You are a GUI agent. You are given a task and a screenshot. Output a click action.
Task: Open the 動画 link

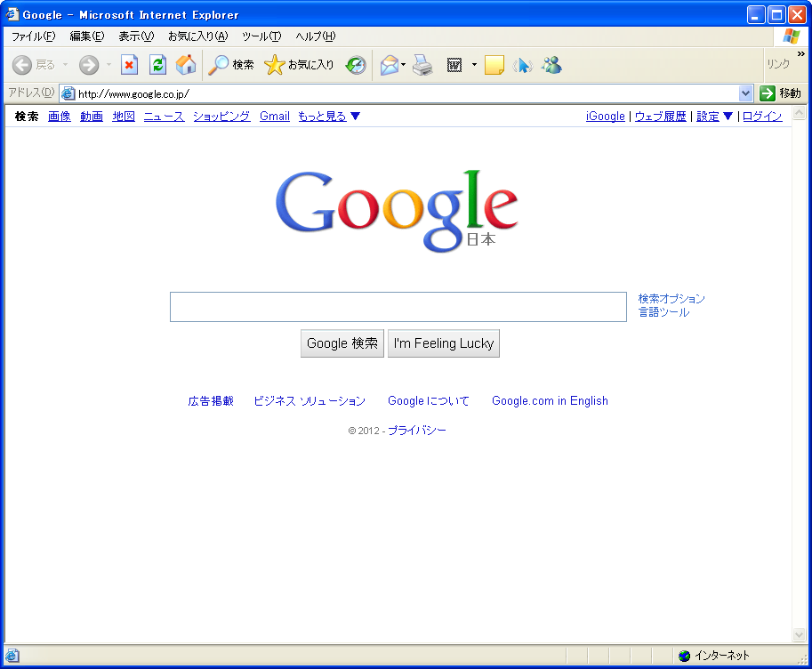click(92, 116)
